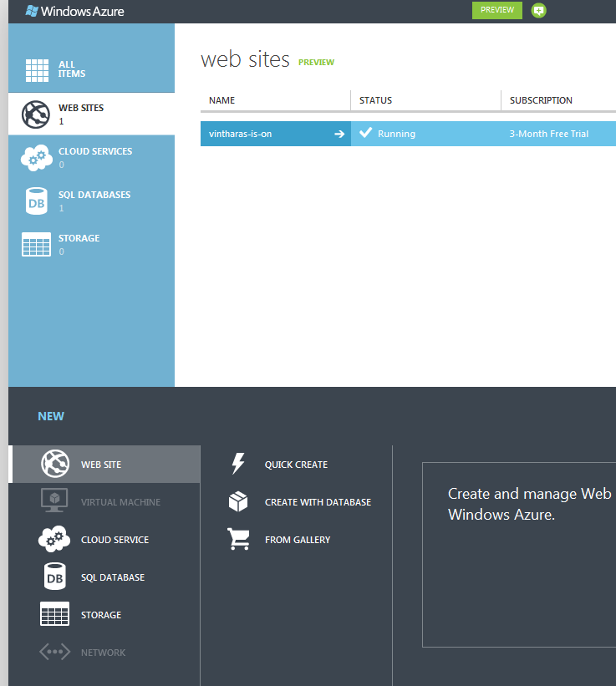
Task: Click the Cloud Service icon in NEW panel
Action: pos(54,539)
